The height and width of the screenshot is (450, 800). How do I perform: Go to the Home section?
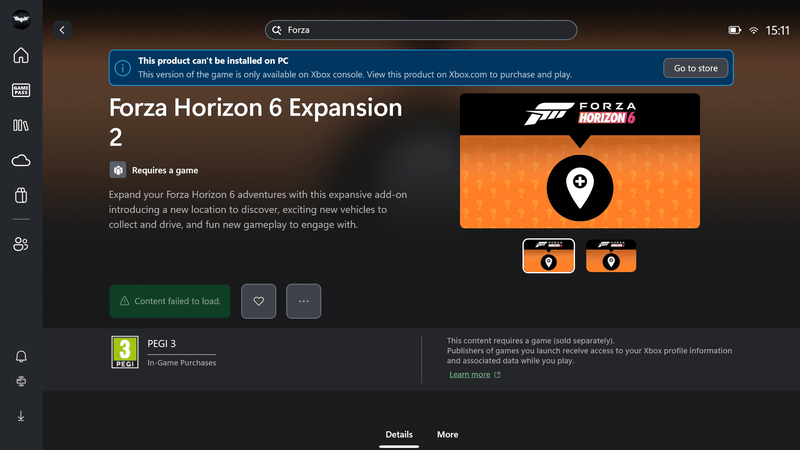pyautogui.click(x=21, y=55)
